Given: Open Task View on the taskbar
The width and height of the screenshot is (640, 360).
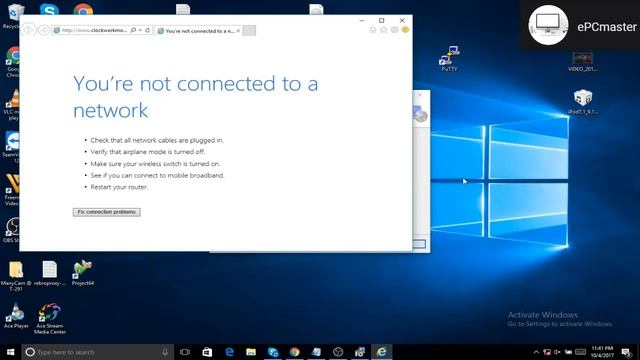Looking at the screenshot, I should coord(185,352).
